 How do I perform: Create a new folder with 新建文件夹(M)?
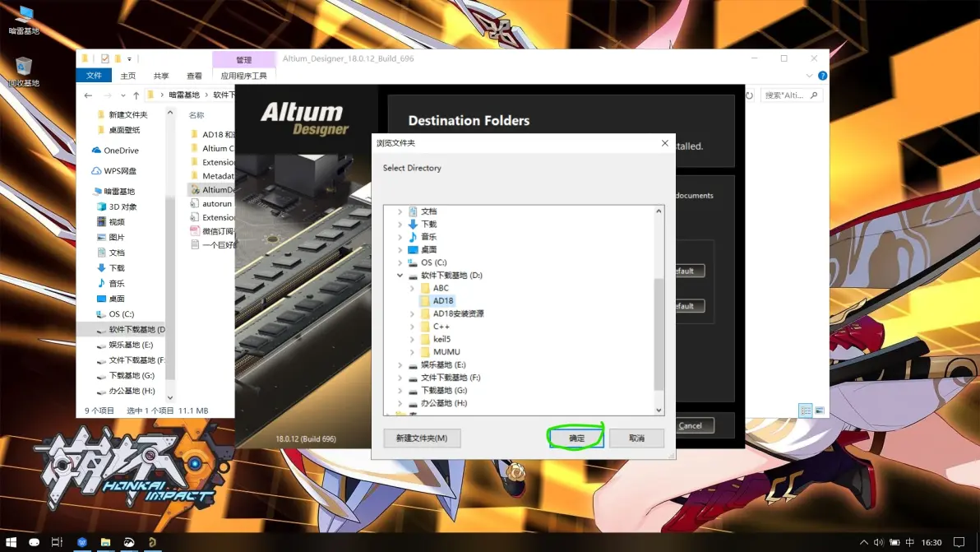tap(422, 438)
